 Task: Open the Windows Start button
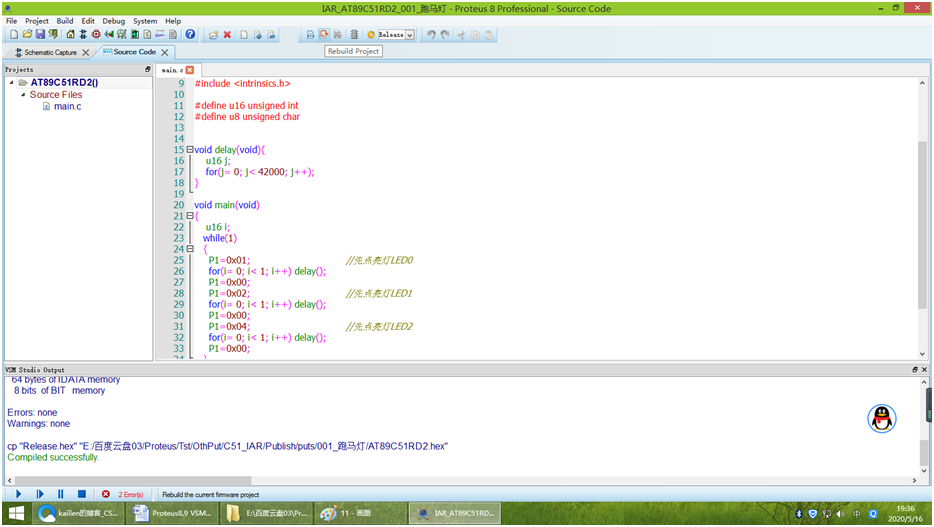(16, 513)
